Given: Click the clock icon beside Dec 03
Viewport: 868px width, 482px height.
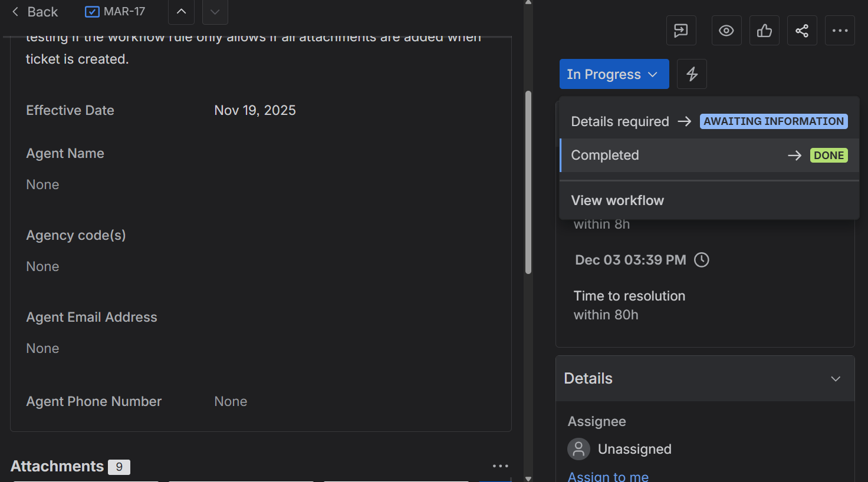Looking at the screenshot, I should coord(702,260).
